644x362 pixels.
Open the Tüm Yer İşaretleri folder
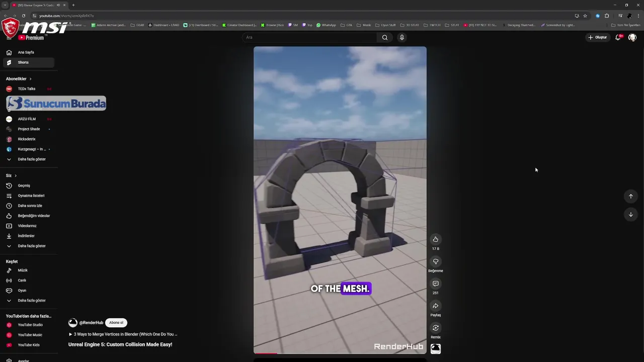[626, 25]
